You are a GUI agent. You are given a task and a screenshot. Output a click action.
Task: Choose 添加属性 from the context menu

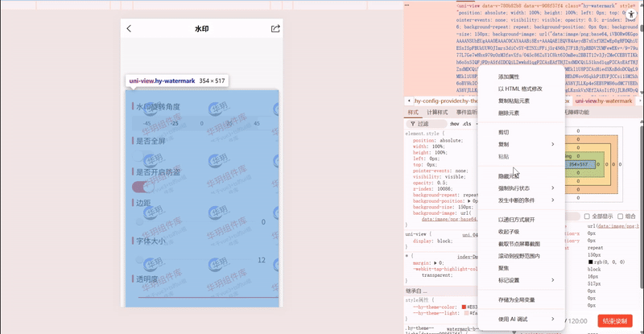pyautogui.click(x=522, y=76)
